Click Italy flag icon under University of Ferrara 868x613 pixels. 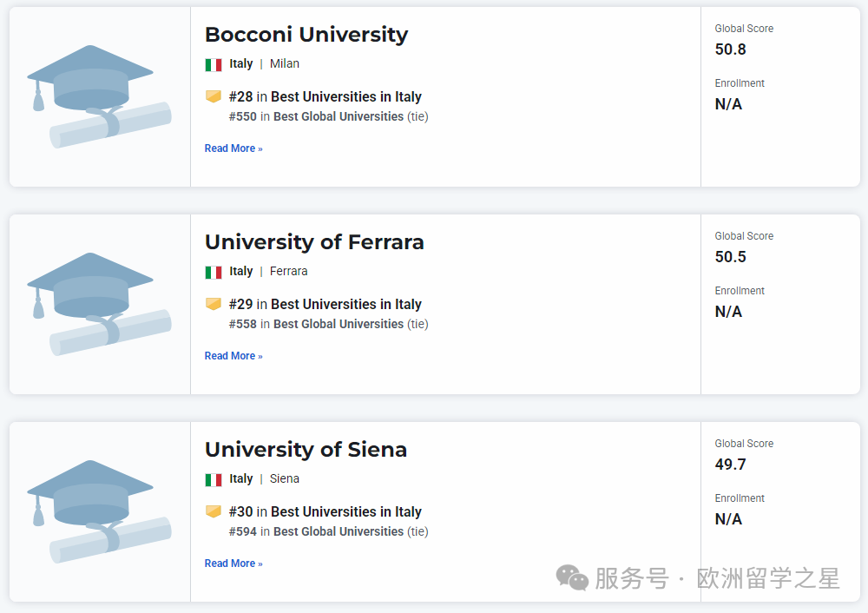[214, 272]
